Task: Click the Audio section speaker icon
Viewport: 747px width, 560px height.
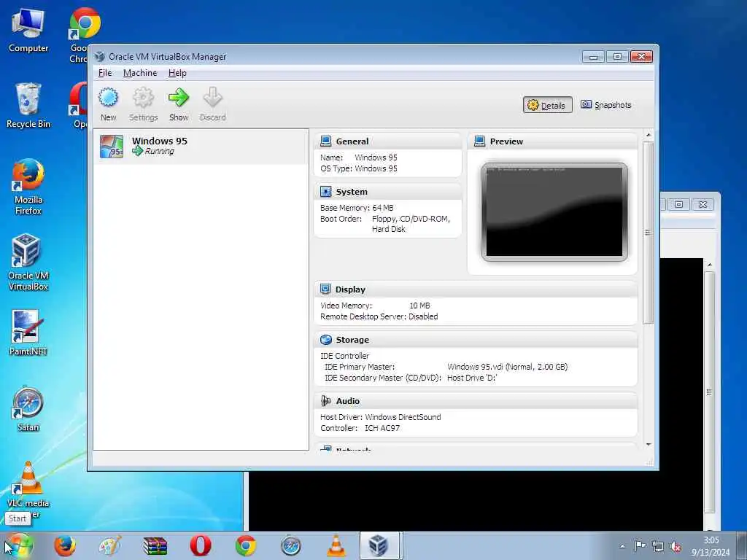Action: click(x=326, y=401)
